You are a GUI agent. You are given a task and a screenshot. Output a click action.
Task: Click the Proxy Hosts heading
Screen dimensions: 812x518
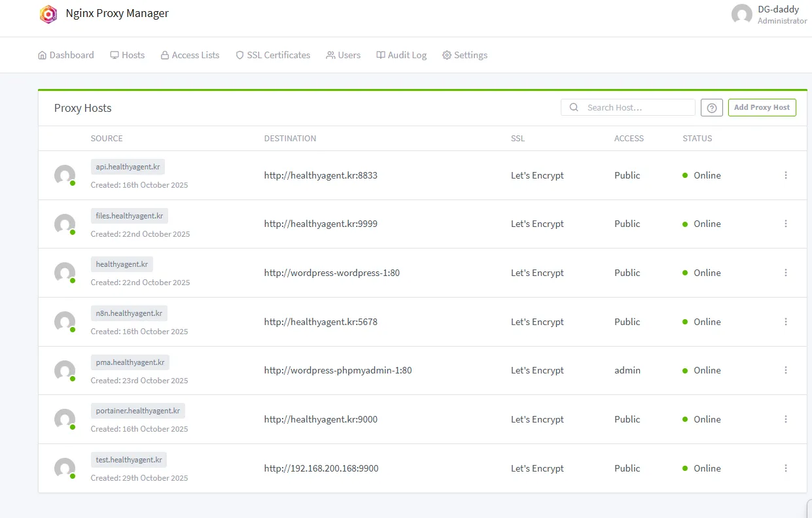(x=83, y=109)
